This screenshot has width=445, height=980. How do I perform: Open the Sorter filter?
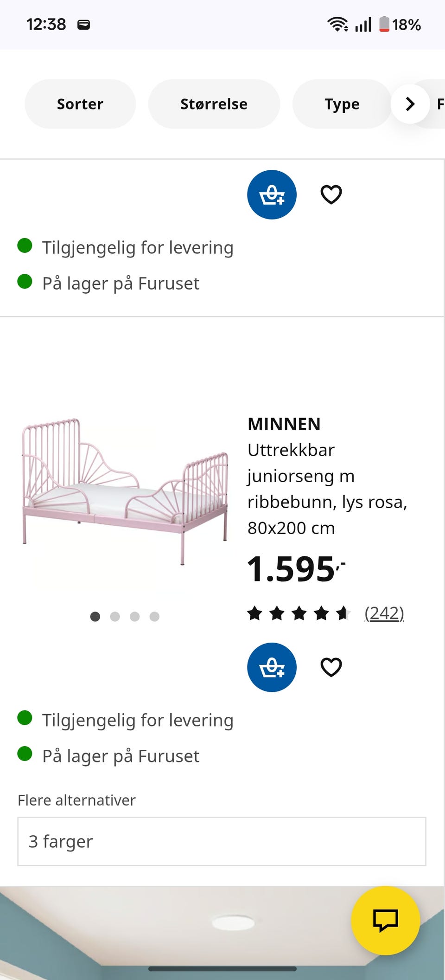click(x=80, y=104)
